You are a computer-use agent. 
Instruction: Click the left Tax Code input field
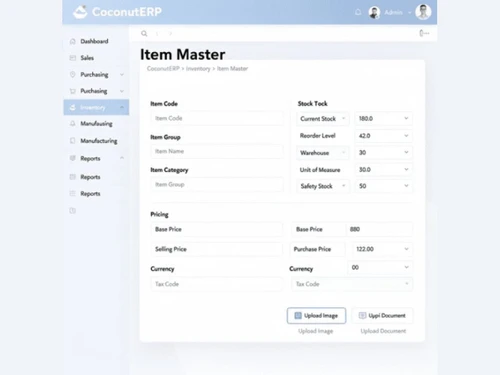click(217, 284)
